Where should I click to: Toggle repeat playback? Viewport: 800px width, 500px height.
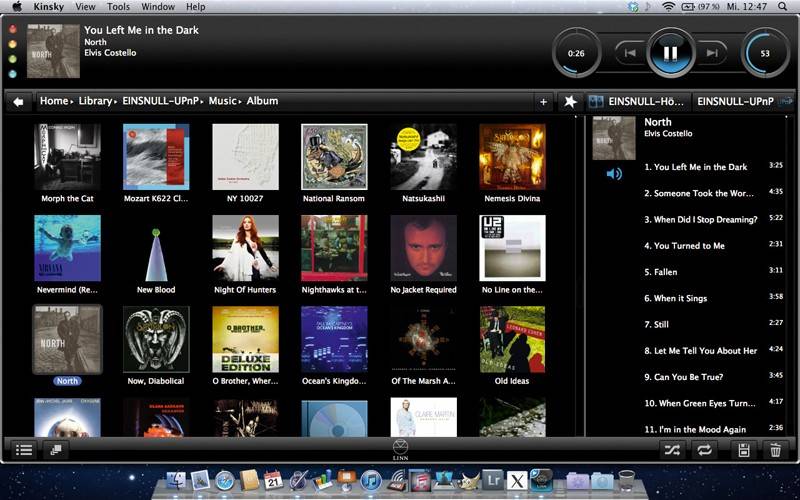(x=705, y=451)
